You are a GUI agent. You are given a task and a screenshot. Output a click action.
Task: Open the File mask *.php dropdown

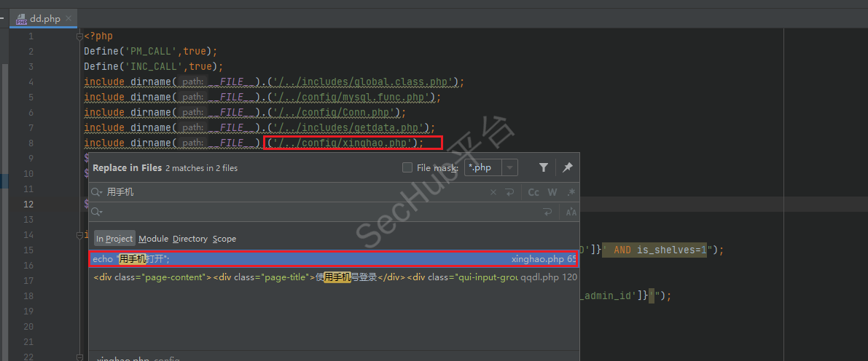[x=510, y=167]
